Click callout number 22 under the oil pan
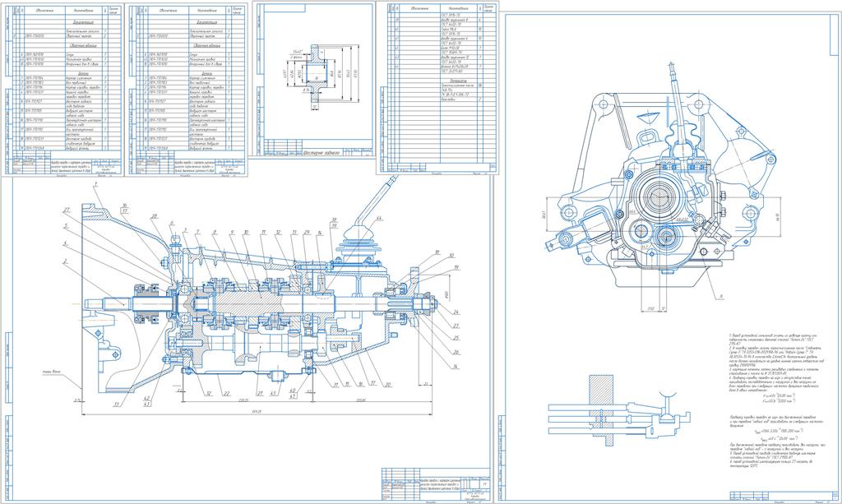 click(x=227, y=394)
